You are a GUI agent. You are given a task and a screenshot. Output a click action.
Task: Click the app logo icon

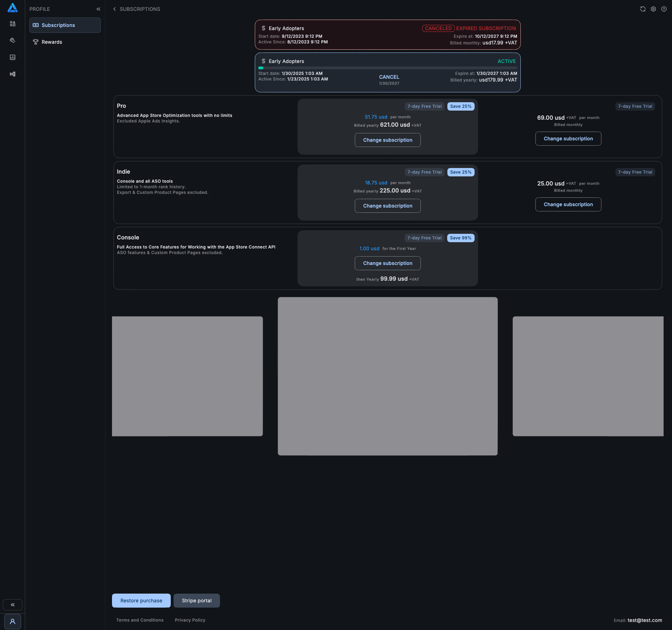(x=13, y=8)
